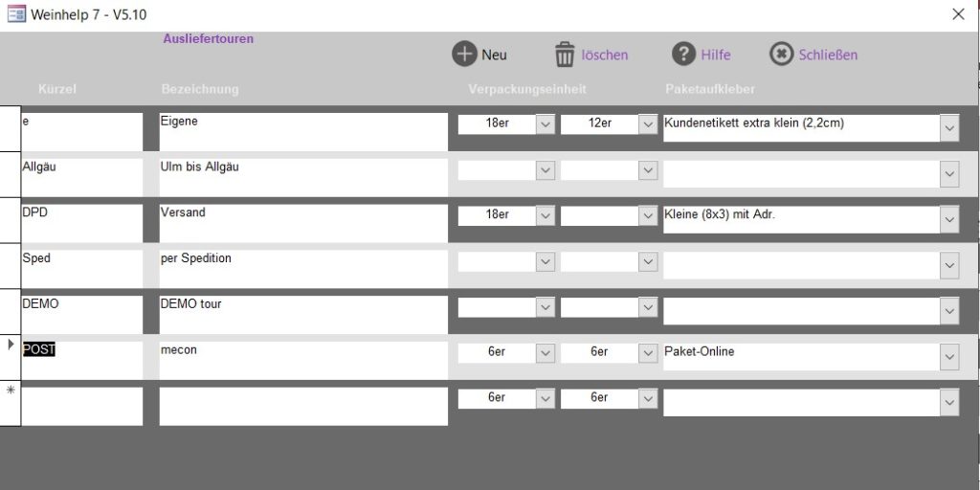Image resolution: width=980 pixels, height=490 pixels.
Task: Click the trash can löschen icon
Action: coord(565,55)
